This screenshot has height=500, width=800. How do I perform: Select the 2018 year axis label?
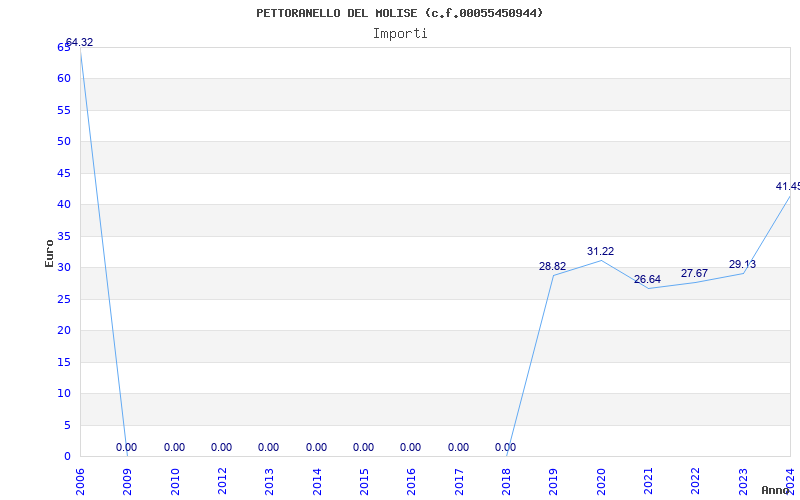(x=506, y=482)
